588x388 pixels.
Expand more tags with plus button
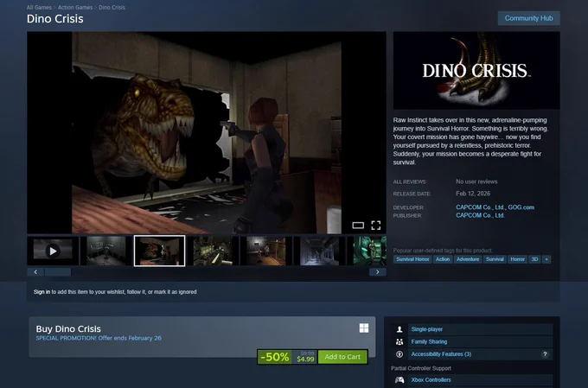pyautogui.click(x=546, y=259)
